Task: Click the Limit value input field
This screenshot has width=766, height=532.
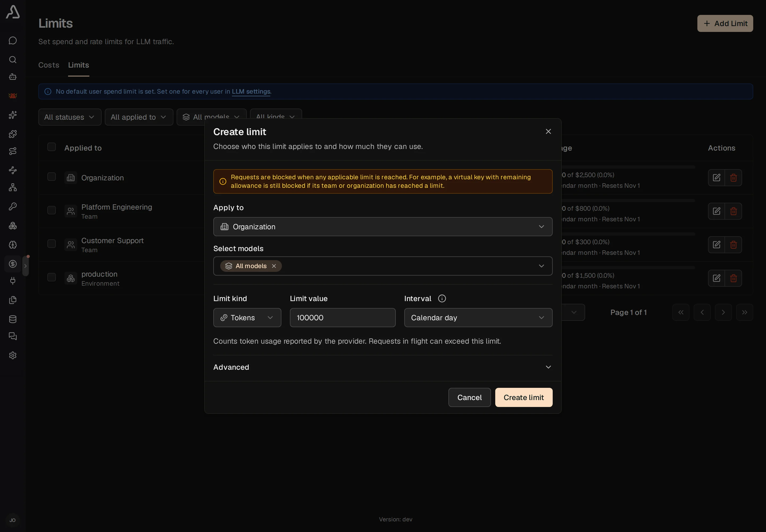Action: (343, 318)
